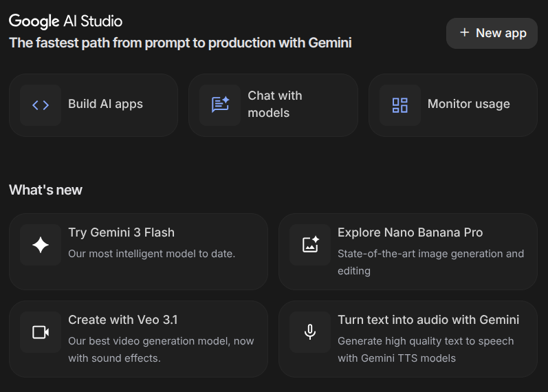
Task: Open Turn text into audio with Gemini
Action: [x=428, y=320]
